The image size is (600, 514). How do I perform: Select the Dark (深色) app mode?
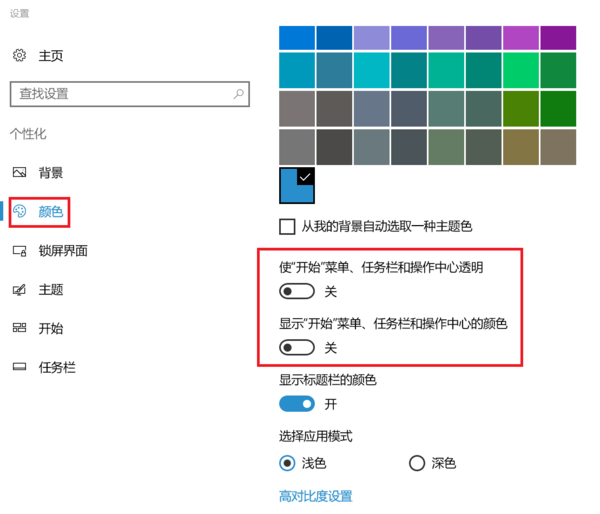point(417,463)
